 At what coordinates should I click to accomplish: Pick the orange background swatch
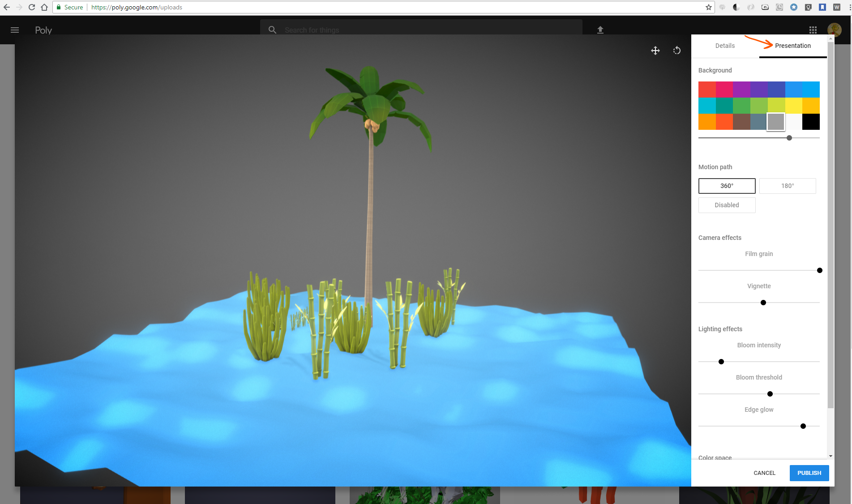(x=707, y=122)
